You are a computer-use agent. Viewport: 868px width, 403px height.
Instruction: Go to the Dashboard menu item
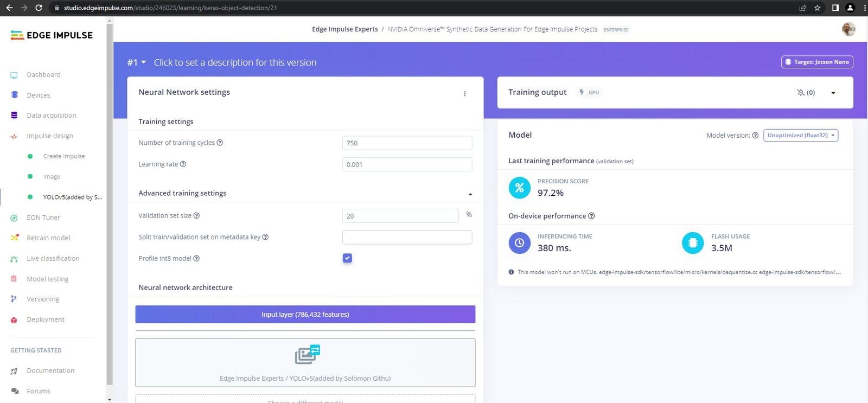43,75
